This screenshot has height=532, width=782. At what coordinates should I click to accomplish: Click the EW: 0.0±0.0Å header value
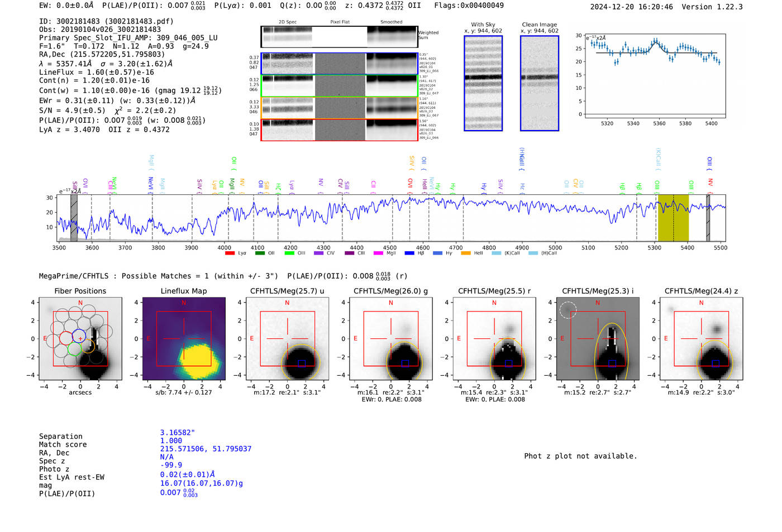pos(66,6)
